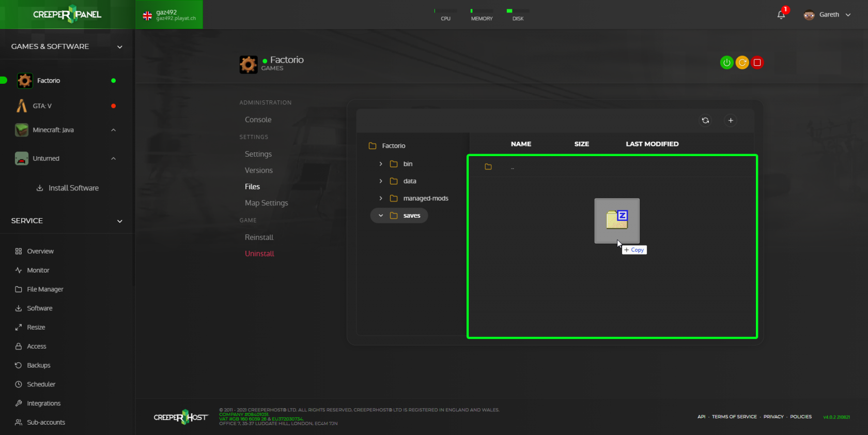Viewport: 868px width, 435px height.
Task: Click the v4.0.2 version text
Action: [836, 417]
